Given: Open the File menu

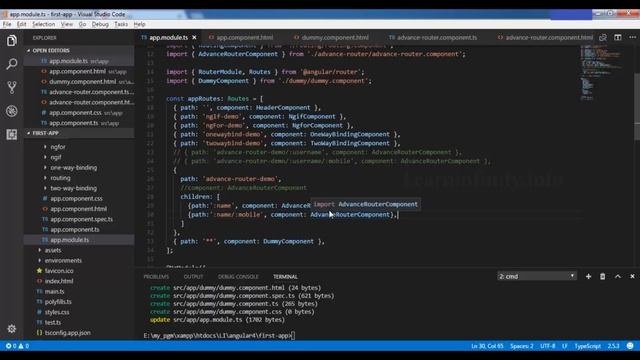Looking at the screenshot, I should coord(7,24).
